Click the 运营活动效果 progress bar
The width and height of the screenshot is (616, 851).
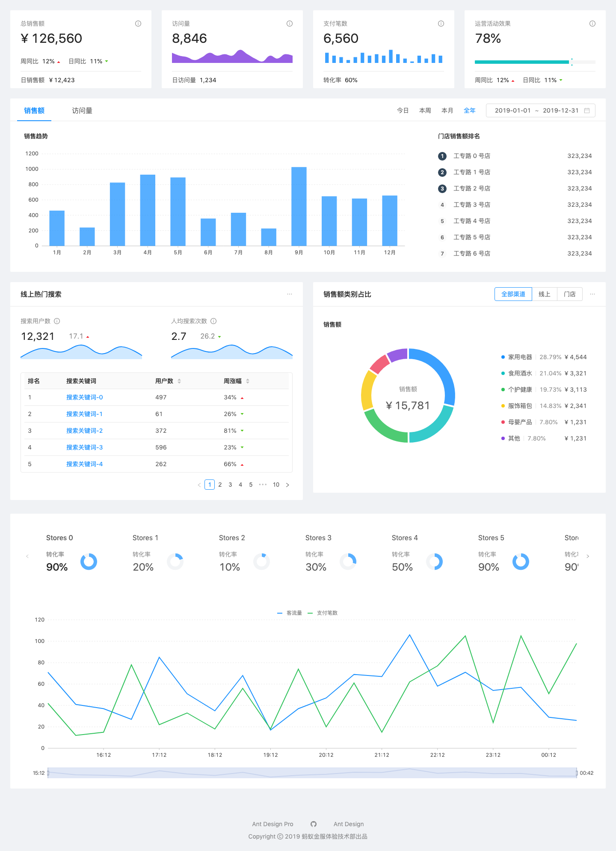(x=535, y=62)
